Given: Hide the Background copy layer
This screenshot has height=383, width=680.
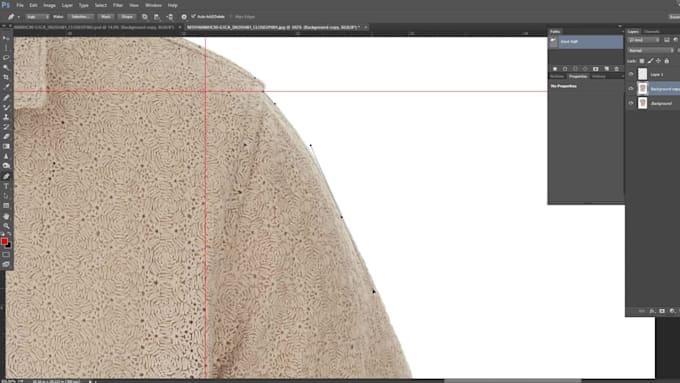Looking at the screenshot, I should click(x=631, y=88).
